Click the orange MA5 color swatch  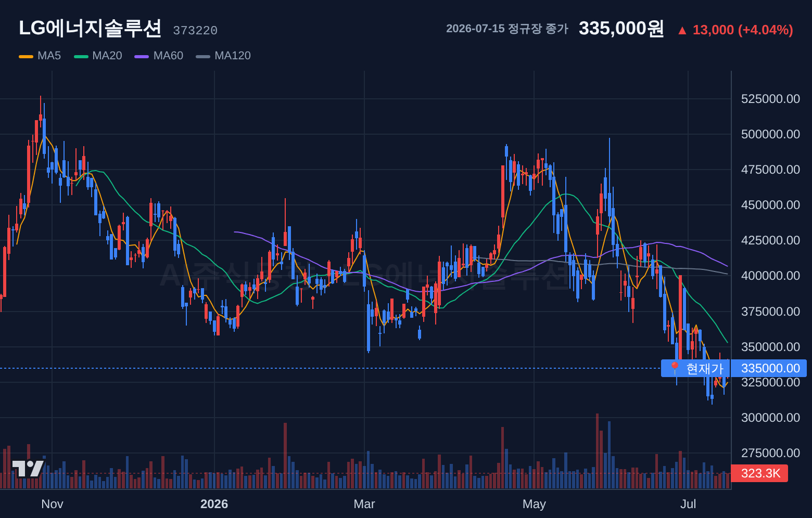click(x=26, y=56)
